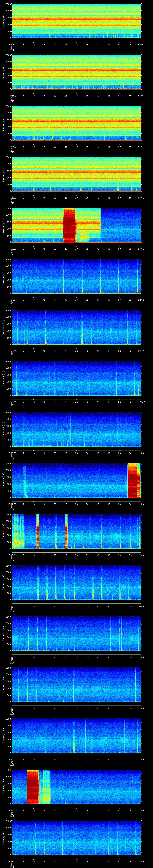Screen dimensions: 153x868
Task: Click the '8:03:00' start time label
Action: tap(12, 606)
